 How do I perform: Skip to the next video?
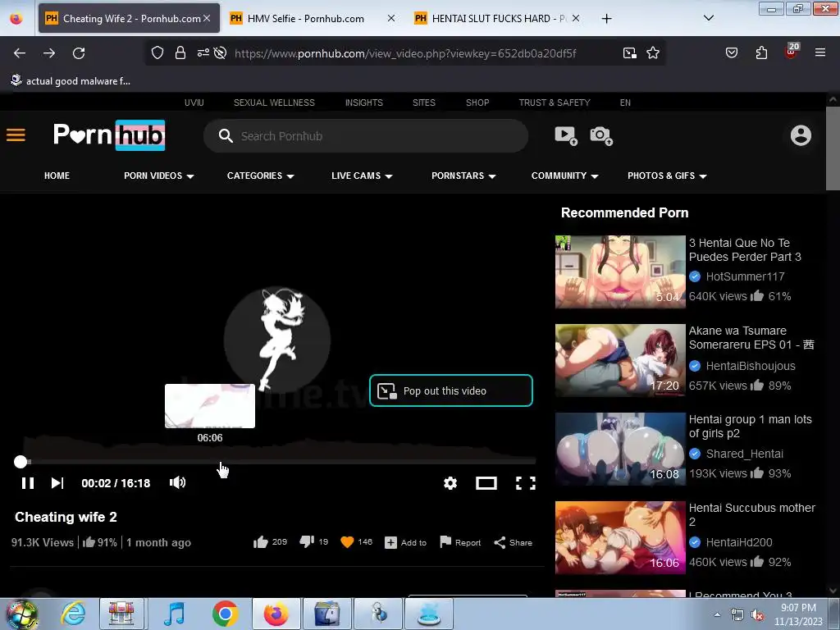[x=57, y=483]
